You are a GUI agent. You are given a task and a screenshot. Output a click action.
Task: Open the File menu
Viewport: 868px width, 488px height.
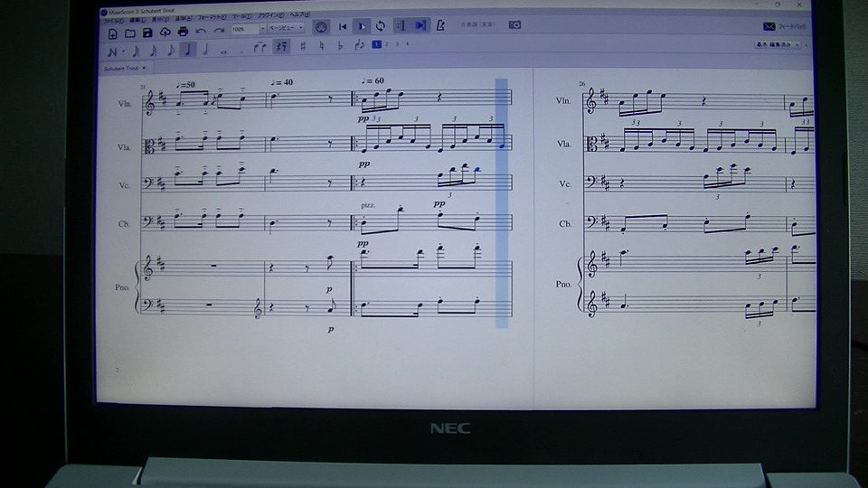[x=114, y=21]
